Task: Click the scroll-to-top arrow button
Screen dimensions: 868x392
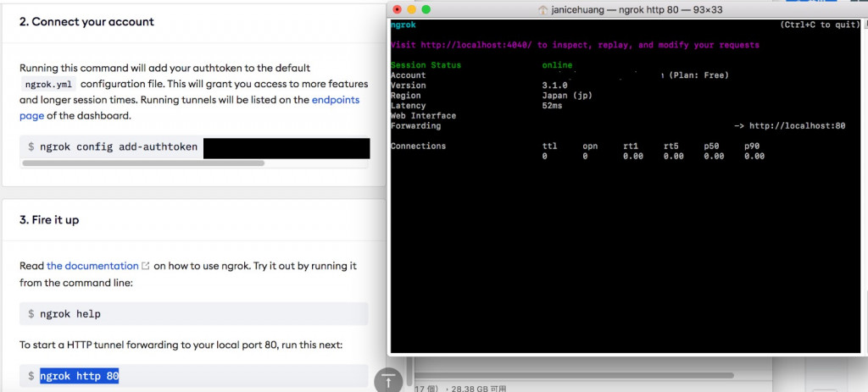Action: pos(388,381)
